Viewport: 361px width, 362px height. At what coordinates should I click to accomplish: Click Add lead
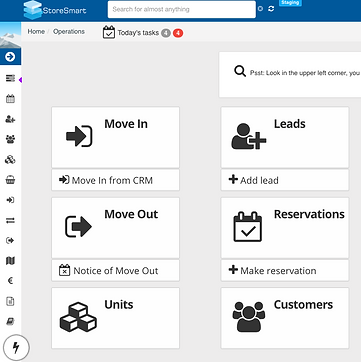[x=285, y=180]
